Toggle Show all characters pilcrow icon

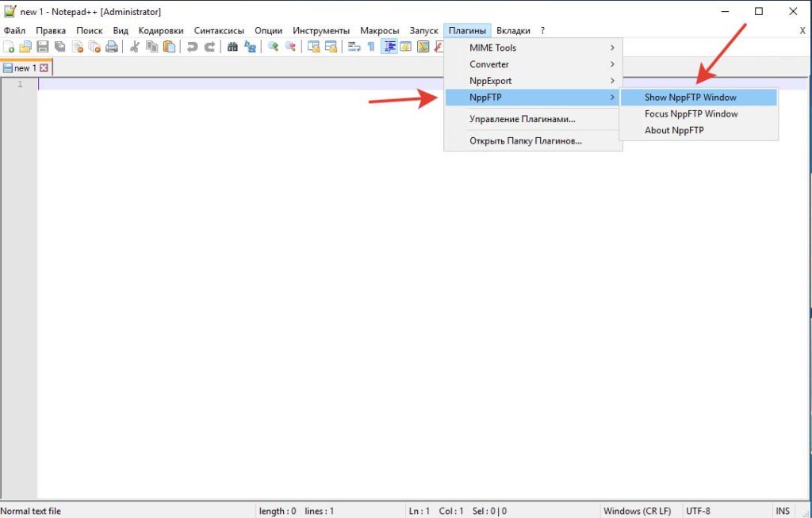[x=371, y=47]
